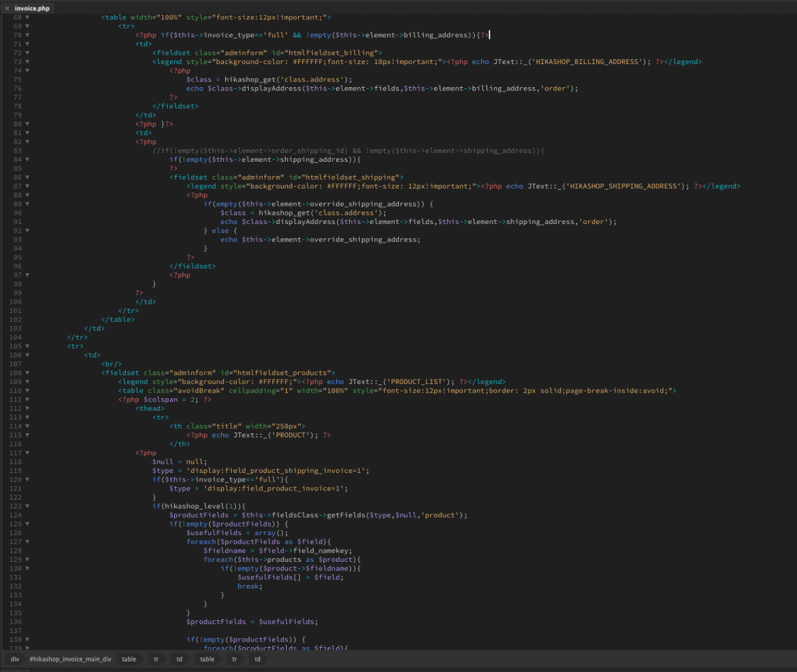The width and height of the screenshot is (797, 672).
Task: Collapse the fold marker at line 82
Action: pyautogui.click(x=27, y=142)
